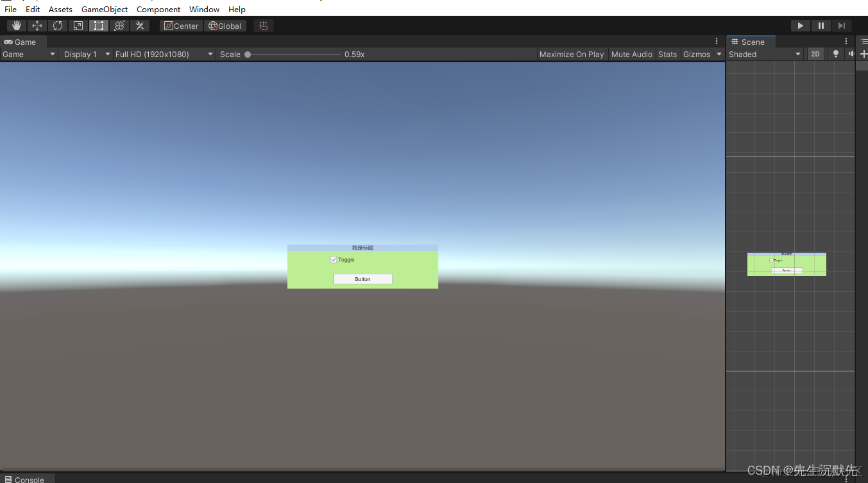The image size is (868, 483).
Task: Open the Component menu
Action: pos(158,9)
